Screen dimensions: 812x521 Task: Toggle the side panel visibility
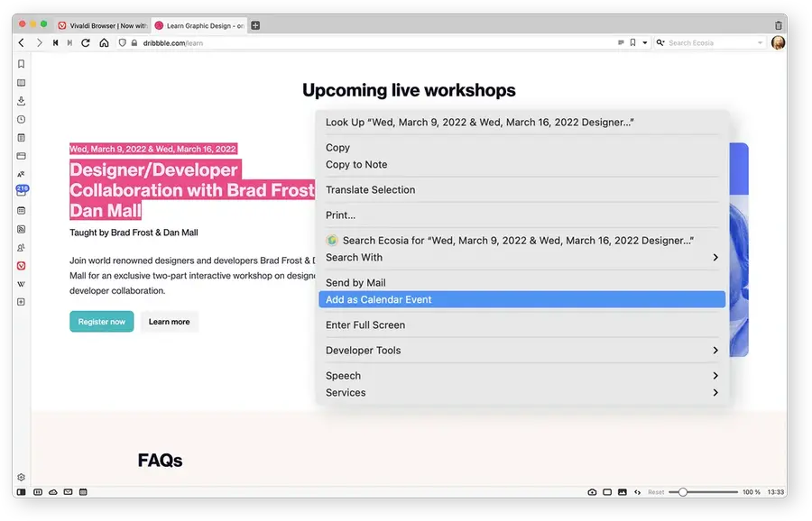[22, 492]
